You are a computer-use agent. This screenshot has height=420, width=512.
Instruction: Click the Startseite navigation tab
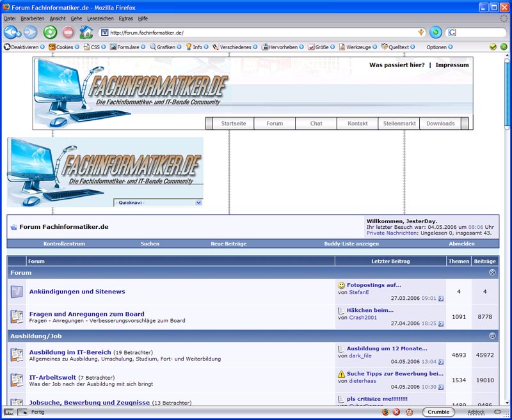click(234, 123)
